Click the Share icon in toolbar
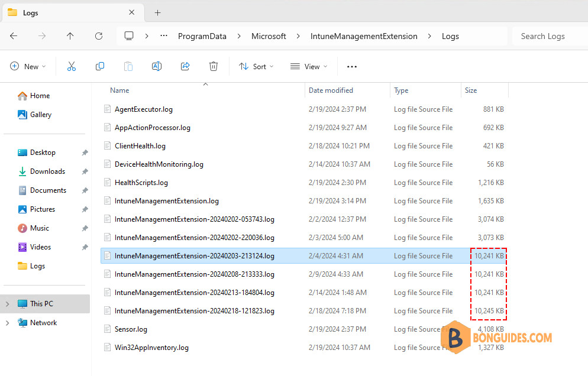This screenshot has width=588, height=376. [x=185, y=66]
